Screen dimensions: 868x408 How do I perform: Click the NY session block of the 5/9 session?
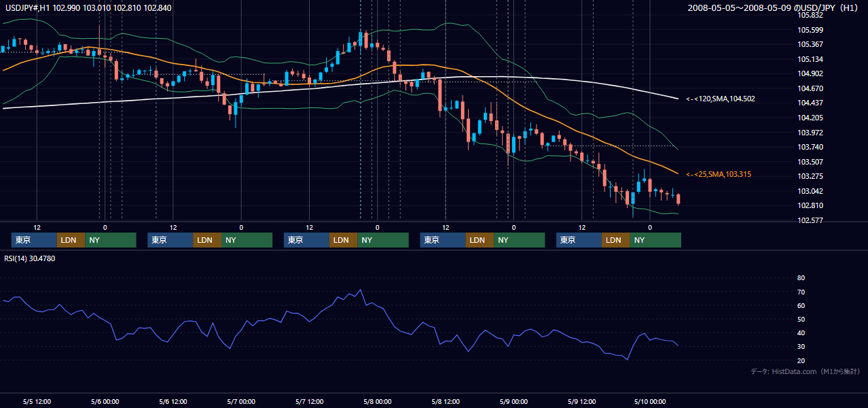click(655, 240)
